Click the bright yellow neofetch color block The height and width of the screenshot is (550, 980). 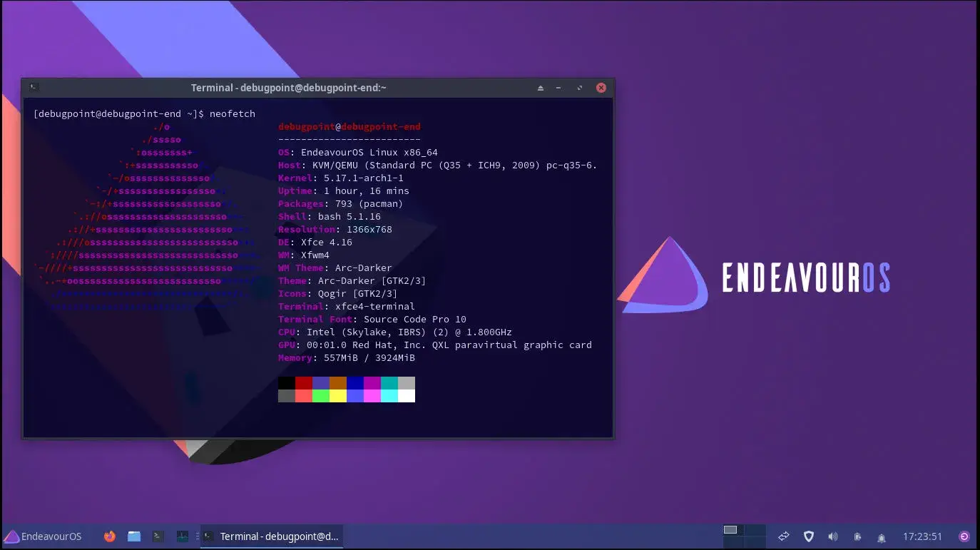(338, 396)
